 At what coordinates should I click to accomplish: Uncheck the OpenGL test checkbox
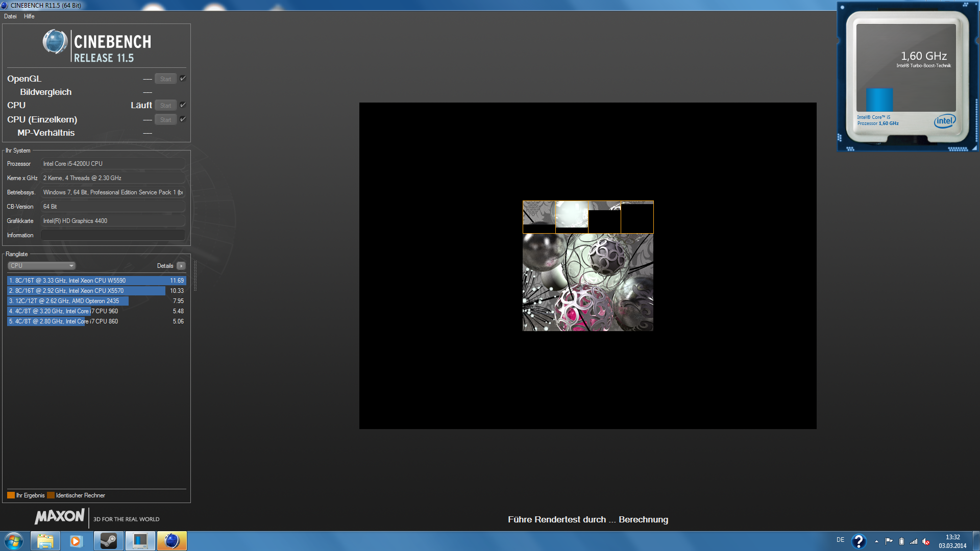183,79
